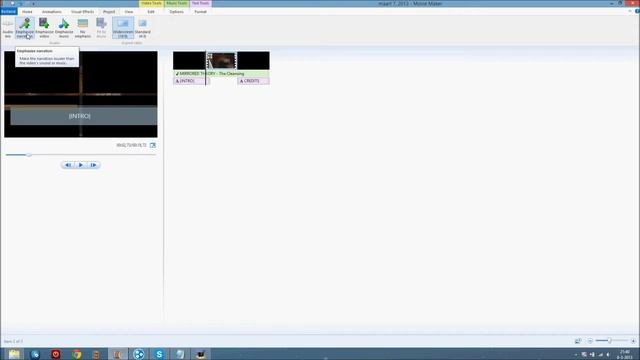The width and height of the screenshot is (640, 360).
Task: Open File Explorer from taskbar
Action: (14, 354)
